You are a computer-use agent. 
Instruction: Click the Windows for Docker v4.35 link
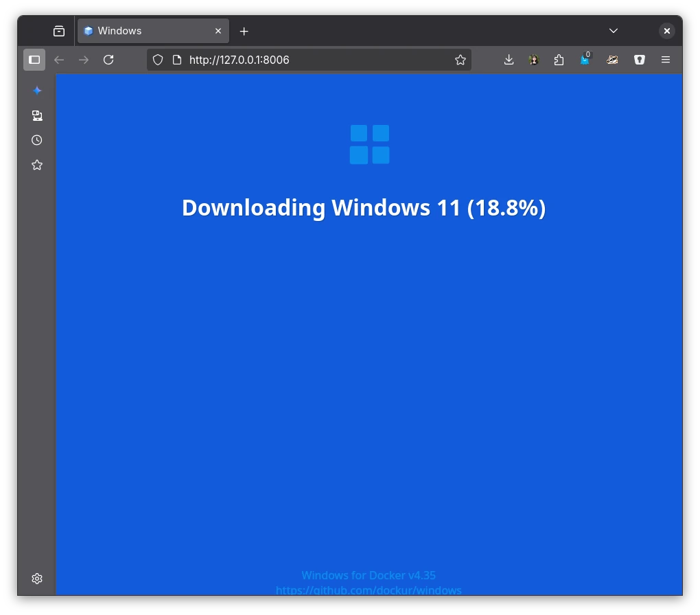[369, 575]
